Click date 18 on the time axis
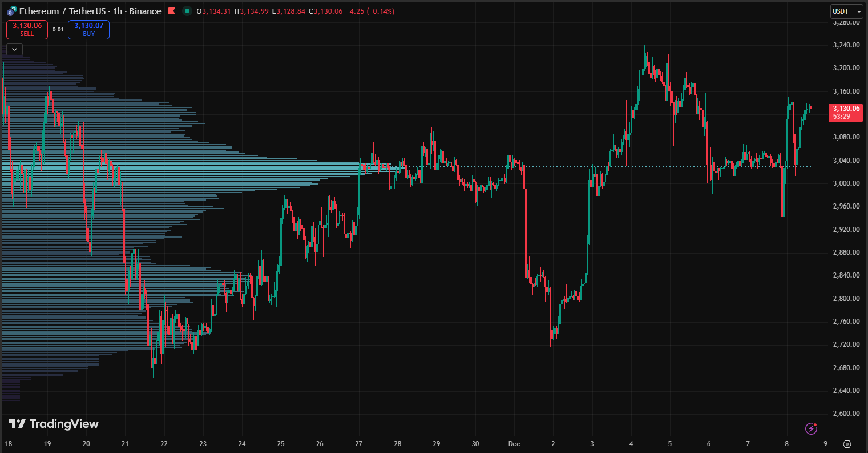868x453 pixels. pyautogui.click(x=9, y=444)
